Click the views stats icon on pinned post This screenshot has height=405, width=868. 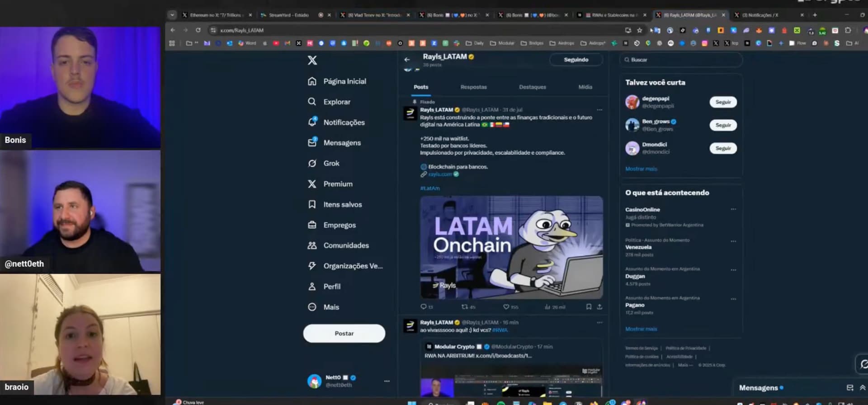click(547, 306)
